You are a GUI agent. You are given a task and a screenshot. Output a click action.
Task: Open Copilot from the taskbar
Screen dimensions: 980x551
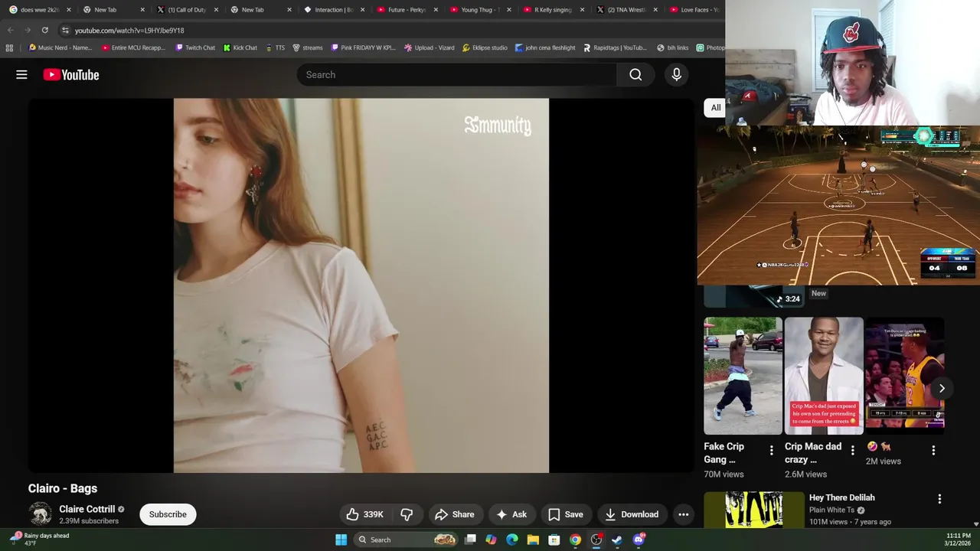tap(491, 540)
